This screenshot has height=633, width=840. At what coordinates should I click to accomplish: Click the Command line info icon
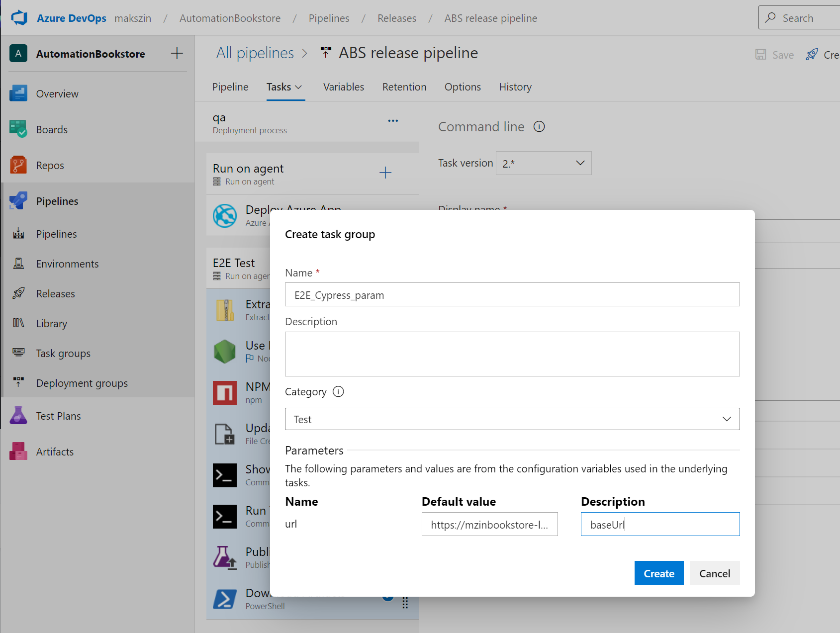[x=539, y=127]
